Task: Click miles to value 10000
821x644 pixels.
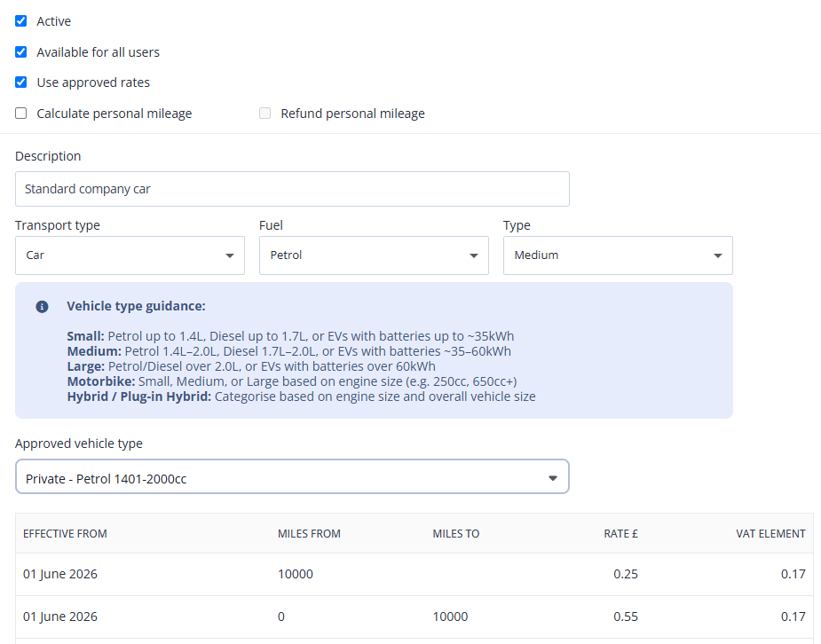Action: (450, 617)
